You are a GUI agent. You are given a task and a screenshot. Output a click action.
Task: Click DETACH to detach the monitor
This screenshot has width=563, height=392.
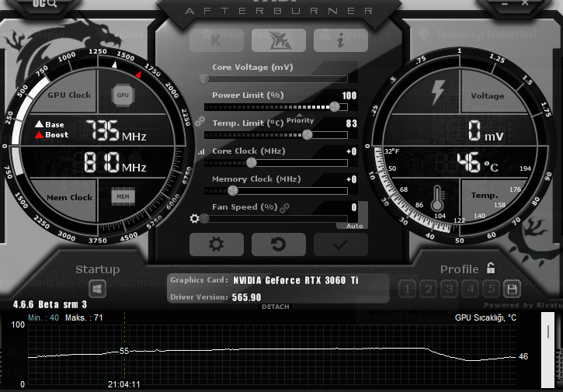276,307
